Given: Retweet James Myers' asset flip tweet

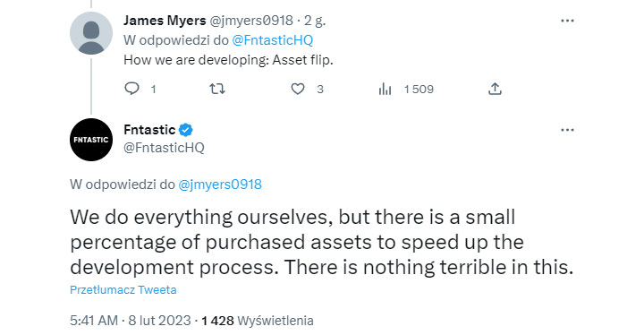Looking at the screenshot, I should [217, 89].
